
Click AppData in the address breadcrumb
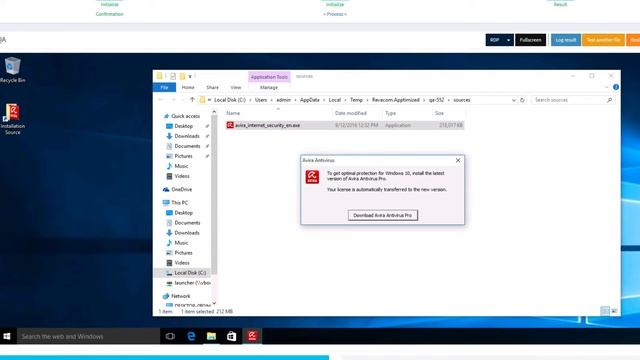[309, 100]
